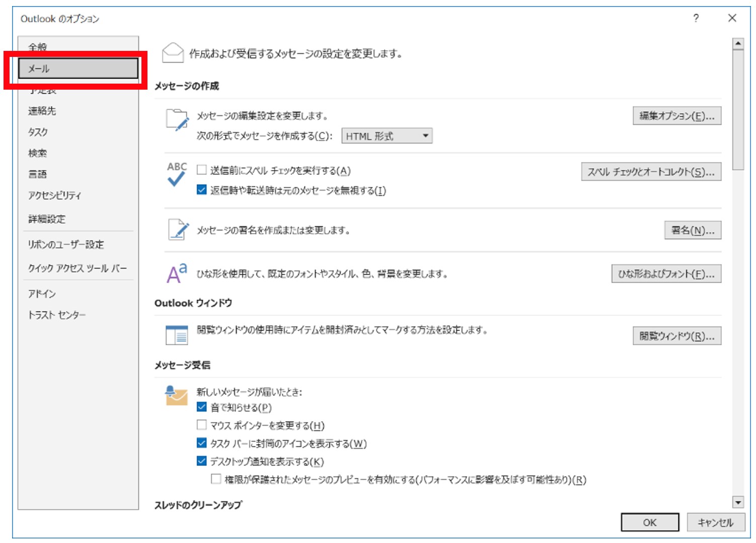Open help with the question mark icon
Screen dimensions: 756x543
click(696, 18)
